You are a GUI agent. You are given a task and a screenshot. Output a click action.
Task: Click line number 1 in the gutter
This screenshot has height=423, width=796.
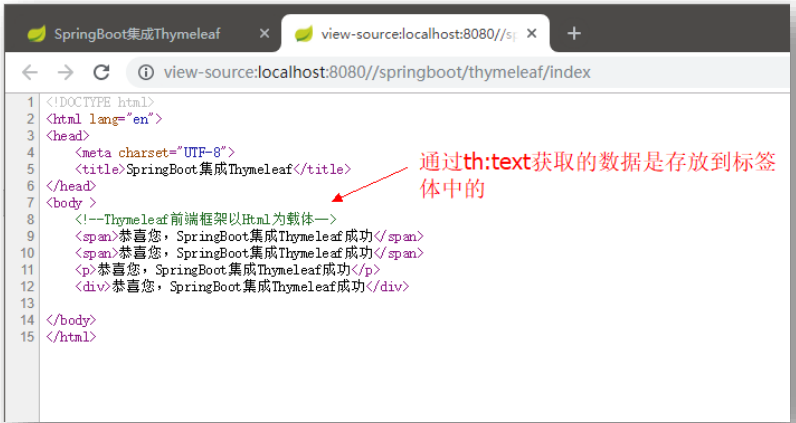point(31,103)
